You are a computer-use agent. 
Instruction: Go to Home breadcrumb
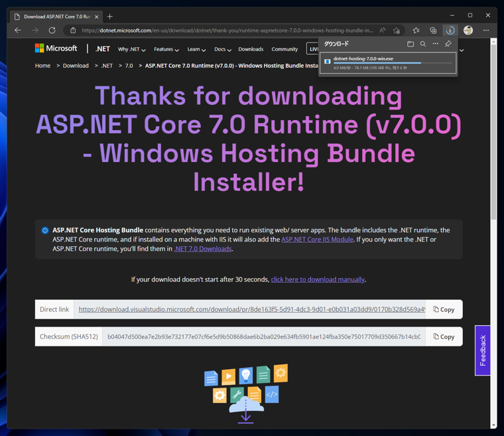coord(42,66)
